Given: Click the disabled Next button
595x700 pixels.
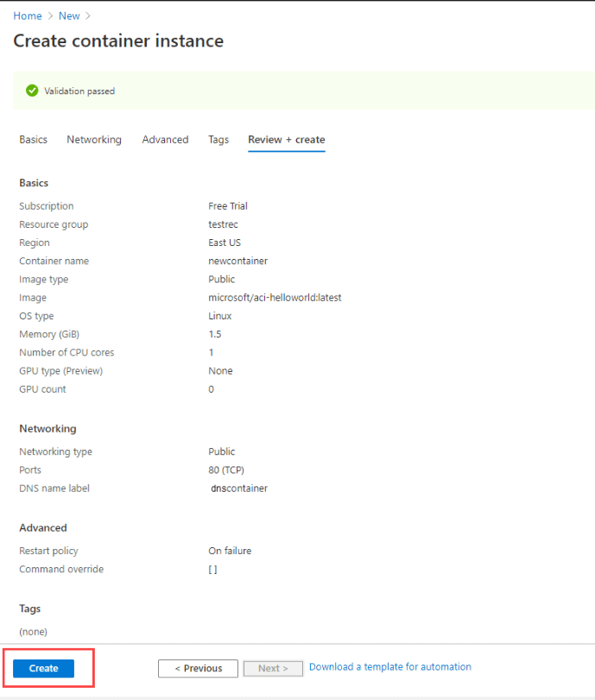Looking at the screenshot, I should [273, 668].
